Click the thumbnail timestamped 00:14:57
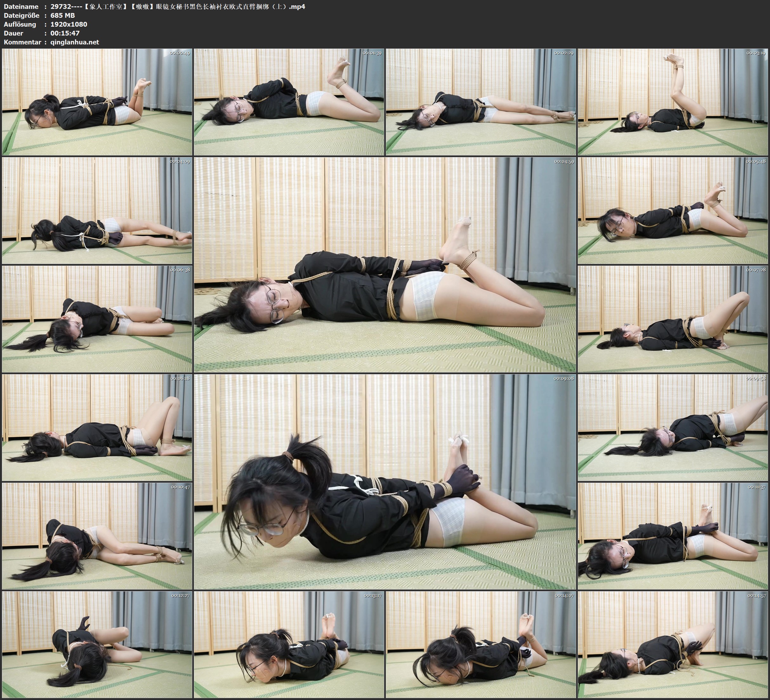Image resolution: width=770 pixels, height=700 pixels. 673,644
